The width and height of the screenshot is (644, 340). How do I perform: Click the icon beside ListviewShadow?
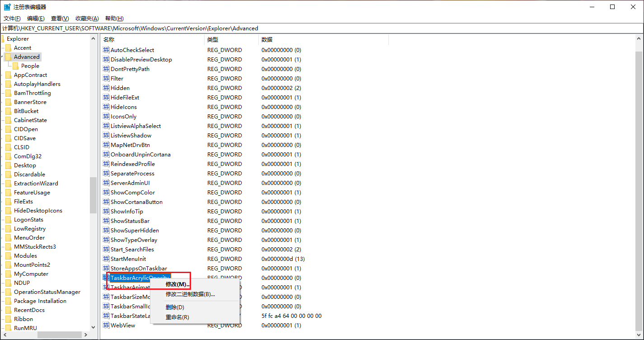(x=106, y=136)
